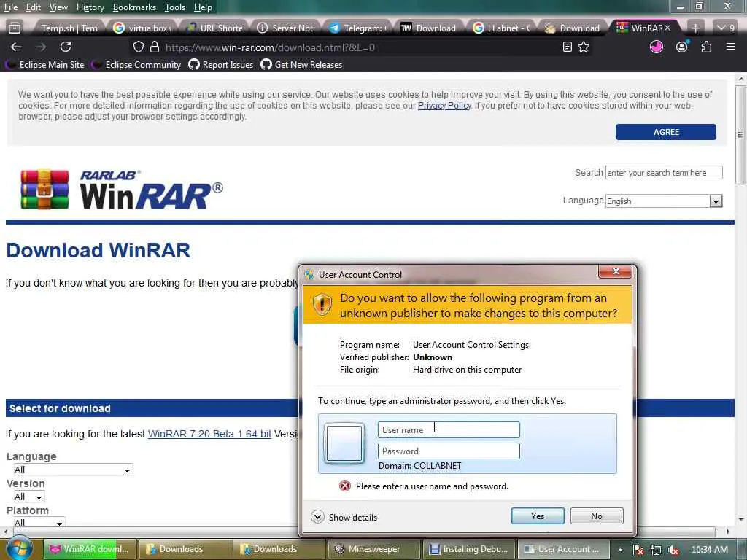Open the Get New Releases bookmark
The height and width of the screenshot is (560, 747).
coord(301,65)
